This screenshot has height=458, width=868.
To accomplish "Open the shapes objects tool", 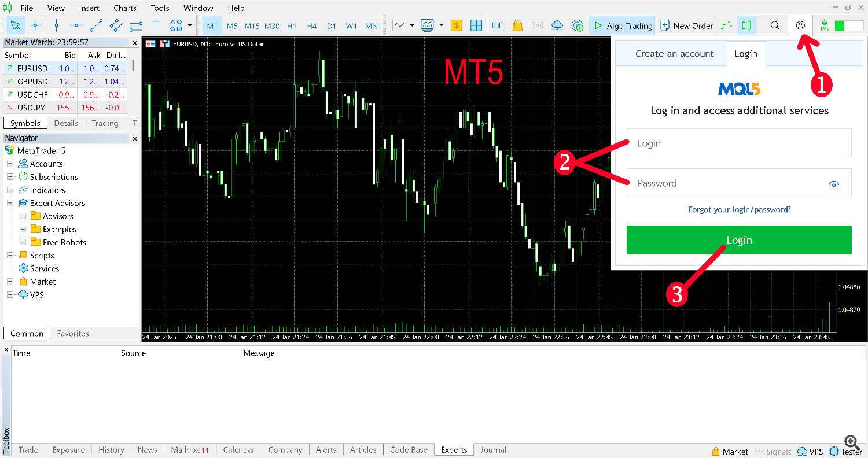I will (176, 25).
